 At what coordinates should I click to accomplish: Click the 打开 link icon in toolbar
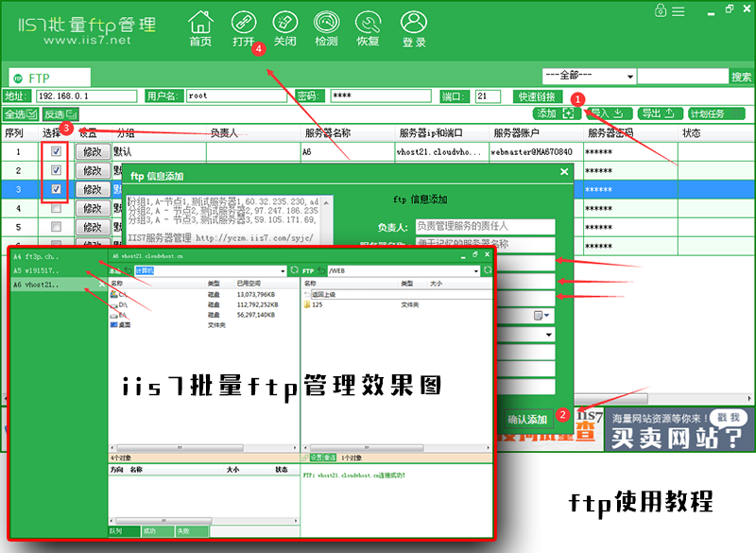[243, 23]
